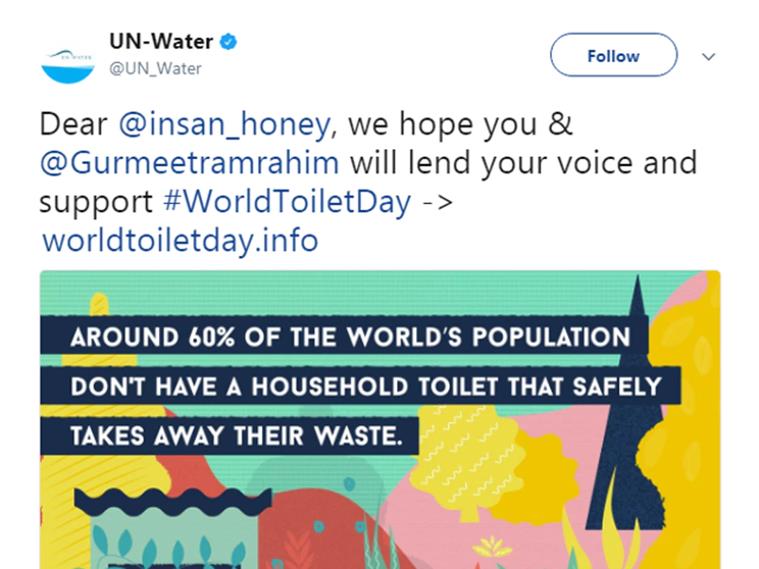Click the blue verified badge next to UN-Water
Viewport: 759px width, 569px height.
pyautogui.click(x=228, y=42)
